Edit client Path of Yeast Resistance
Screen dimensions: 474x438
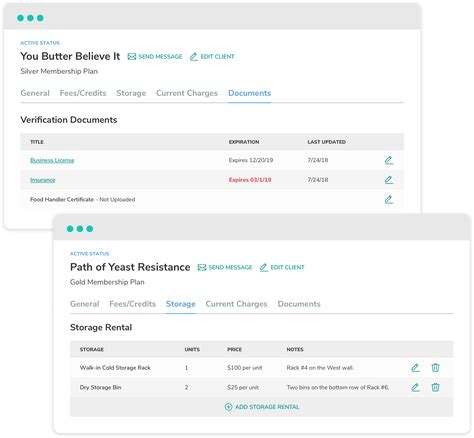282,267
